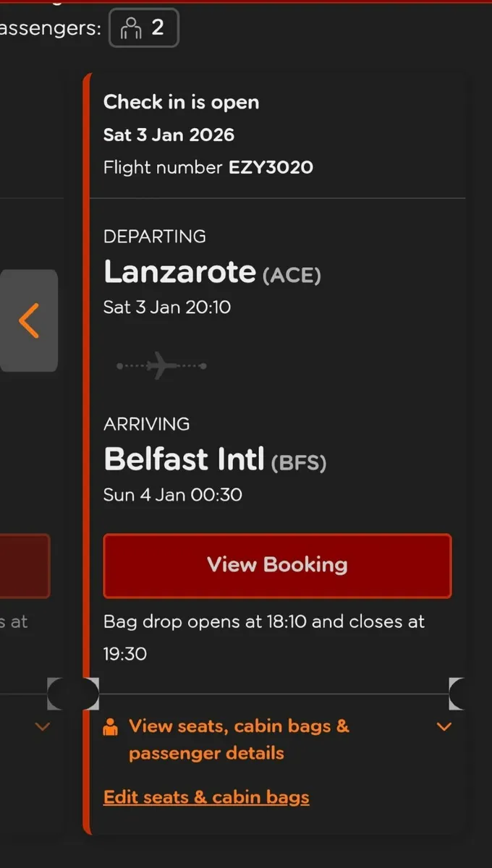This screenshot has width=492, height=868.
Task: Click the Sat 3 Jan 2026 date
Action: 169,135
